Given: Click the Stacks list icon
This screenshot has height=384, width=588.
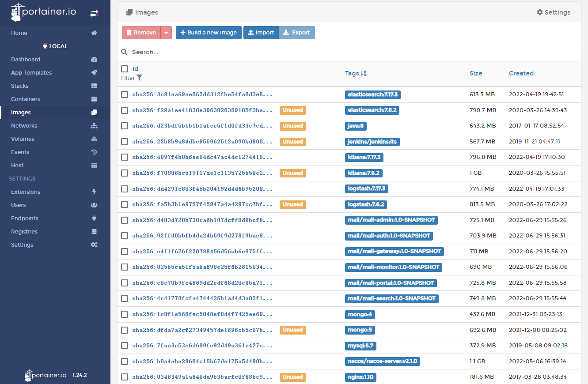Looking at the screenshot, I should tap(94, 86).
